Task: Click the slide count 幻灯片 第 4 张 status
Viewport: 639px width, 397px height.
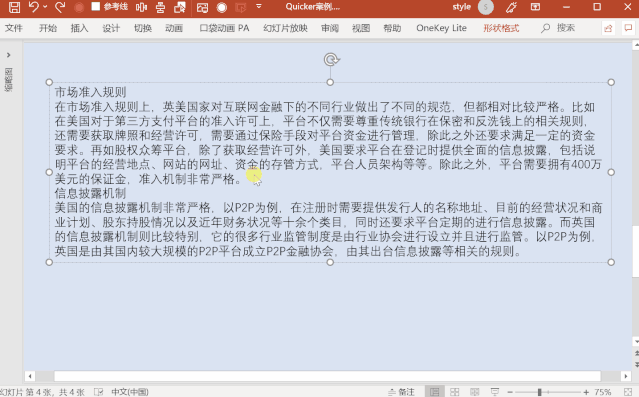Action: point(42,392)
